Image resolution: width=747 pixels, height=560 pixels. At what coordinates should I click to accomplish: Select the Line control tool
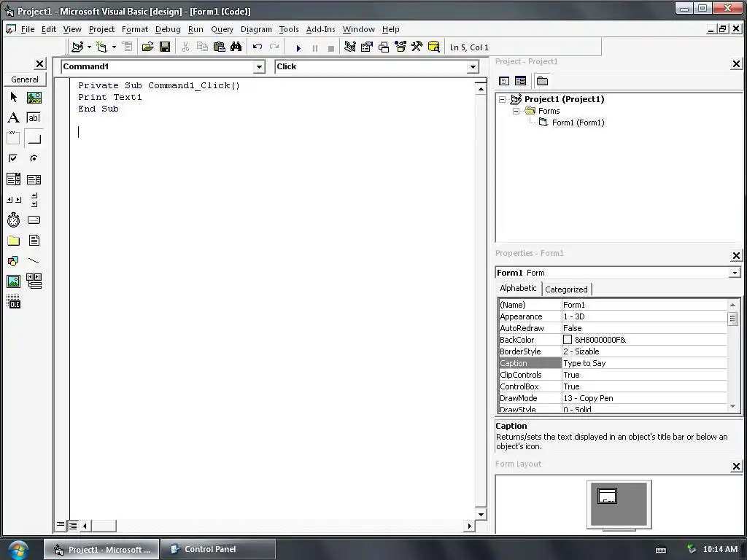tap(34, 261)
